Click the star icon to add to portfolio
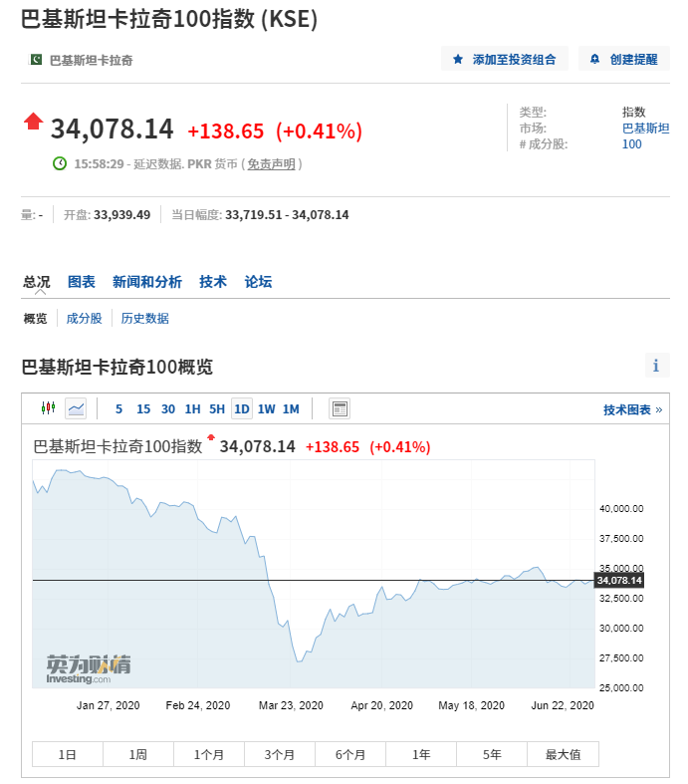This screenshot has height=784, width=688. (458, 60)
